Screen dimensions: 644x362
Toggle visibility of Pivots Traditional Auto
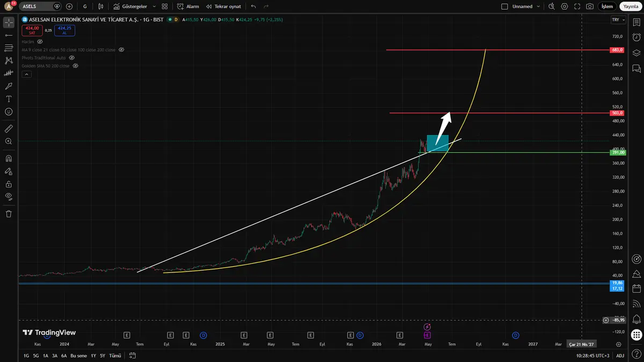coord(72,57)
